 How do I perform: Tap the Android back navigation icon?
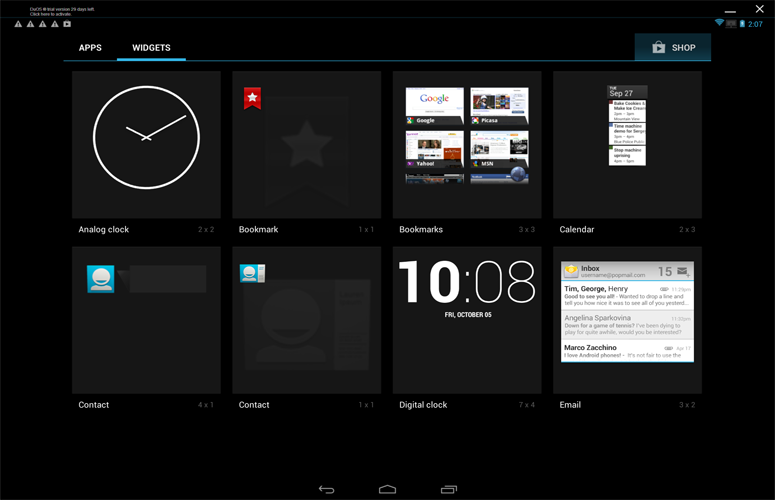[x=326, y=489]
